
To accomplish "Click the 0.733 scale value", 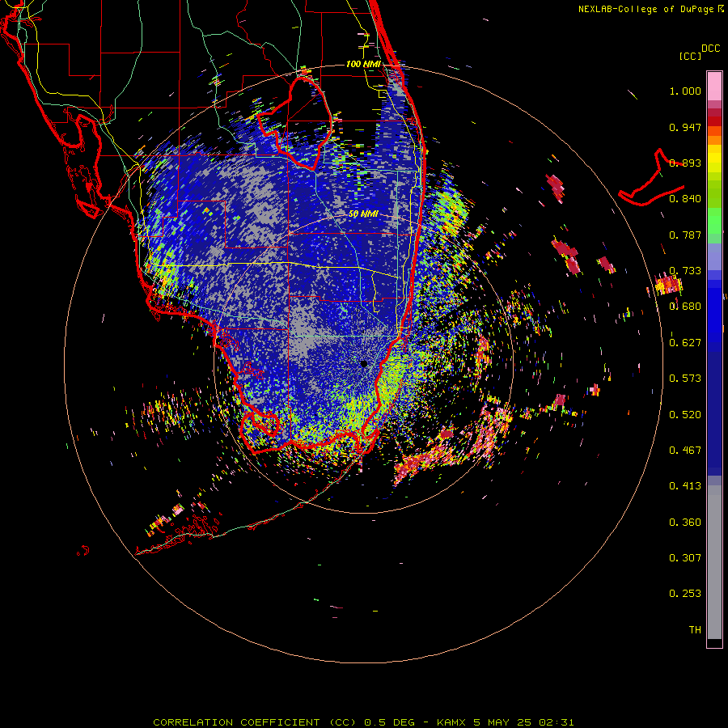I will click(685, 271).
